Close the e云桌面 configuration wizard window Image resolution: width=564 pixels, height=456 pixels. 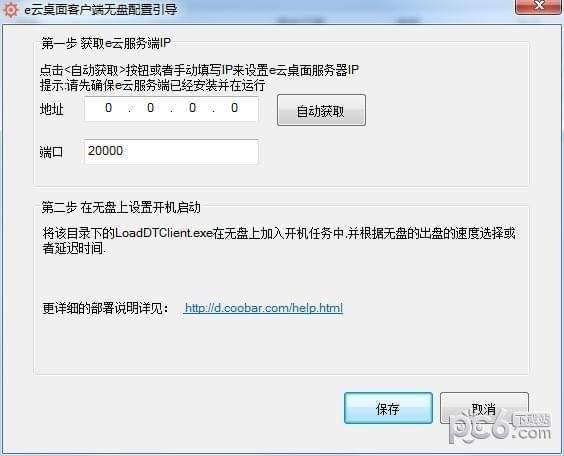point(538,6)
